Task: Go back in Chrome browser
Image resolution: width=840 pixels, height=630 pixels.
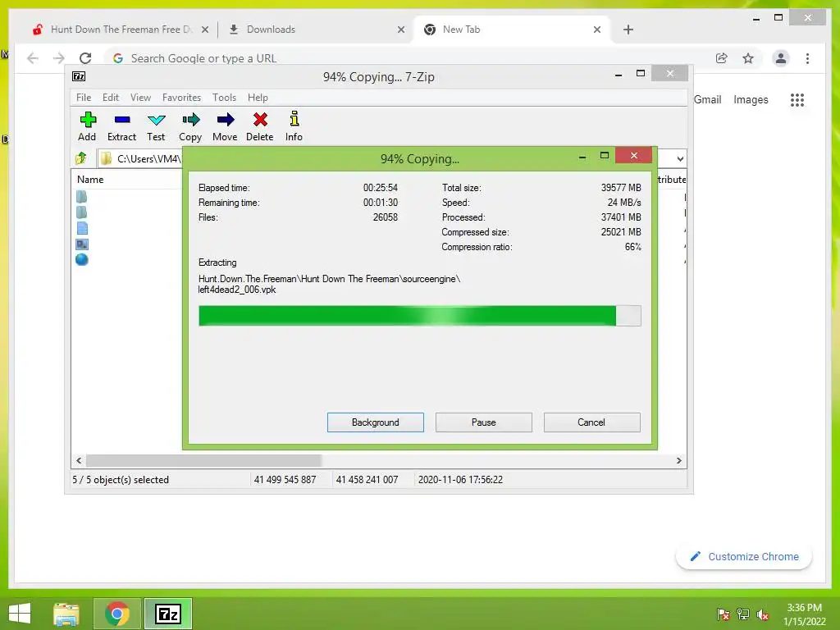Action: pos(33,58)
